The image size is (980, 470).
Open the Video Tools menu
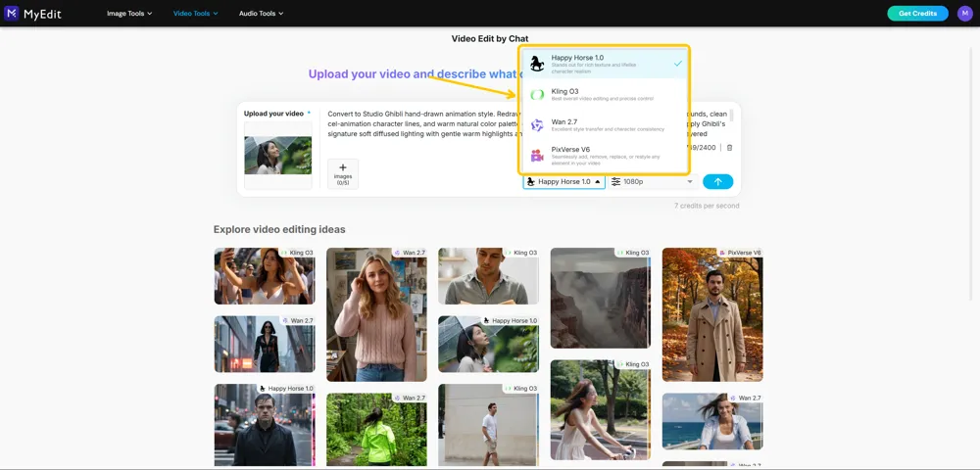pyautogui.click(x=196, y=13)
